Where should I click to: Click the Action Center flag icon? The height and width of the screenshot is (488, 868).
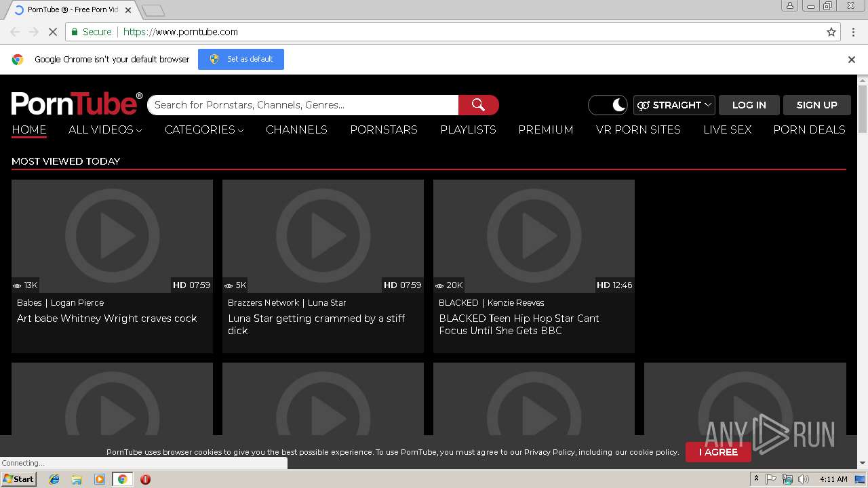pyautogui.click(x=771, y=479)
